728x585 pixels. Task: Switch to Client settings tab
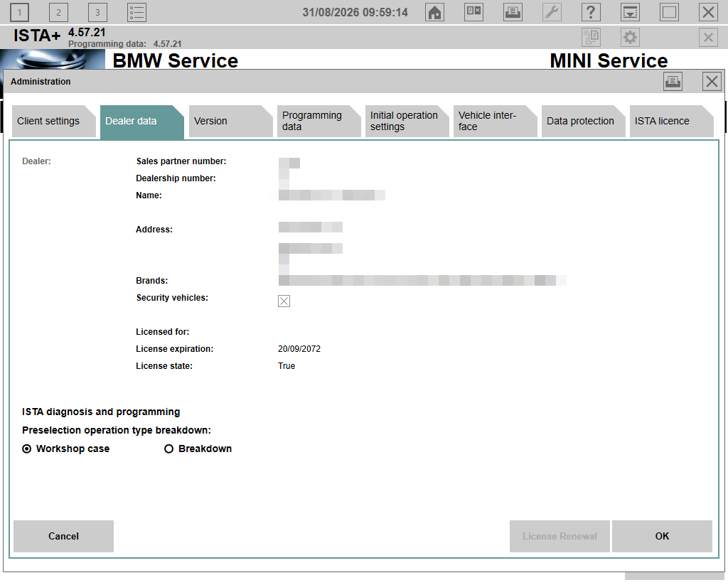click(53, 121)
